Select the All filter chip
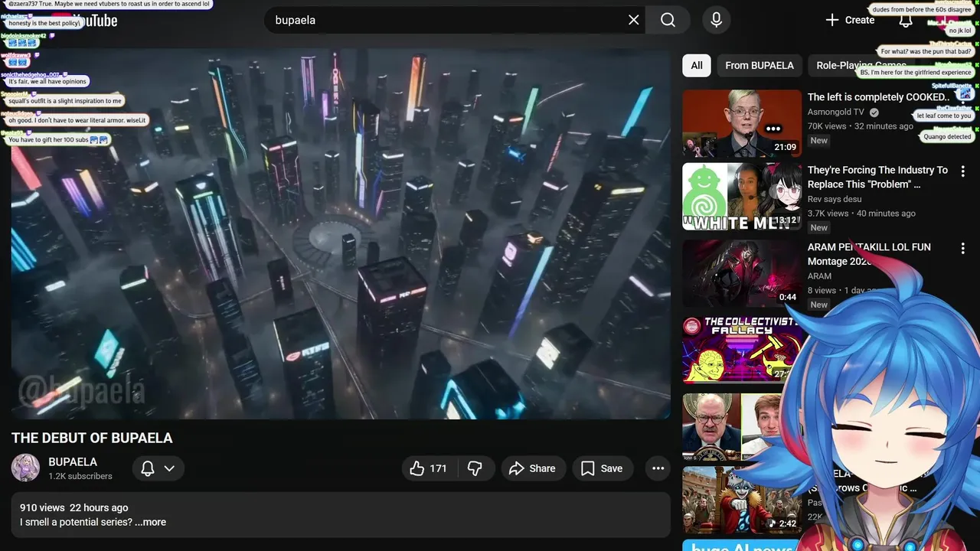This screenshot has height=551, width=980. click(x=697, y=65)
